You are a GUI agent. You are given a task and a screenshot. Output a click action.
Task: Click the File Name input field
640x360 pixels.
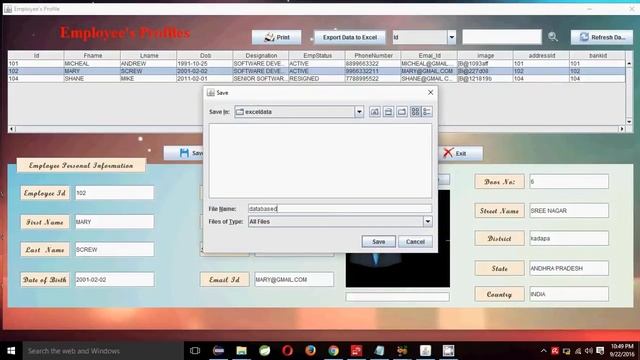(x=340, y=209)
